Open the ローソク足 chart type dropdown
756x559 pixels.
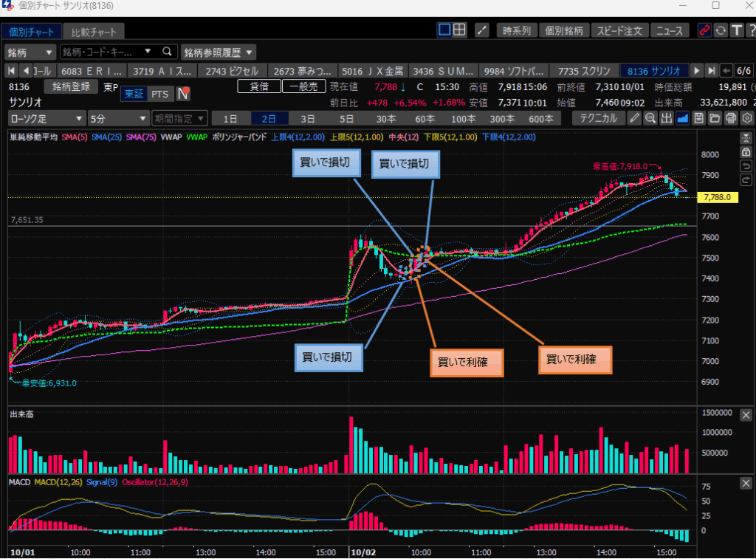[47, 118]
